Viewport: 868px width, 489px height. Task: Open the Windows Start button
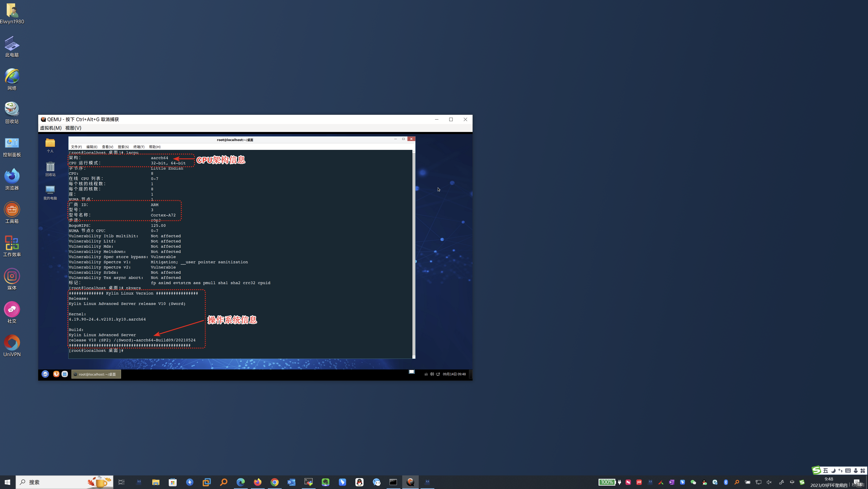[7, 482]
